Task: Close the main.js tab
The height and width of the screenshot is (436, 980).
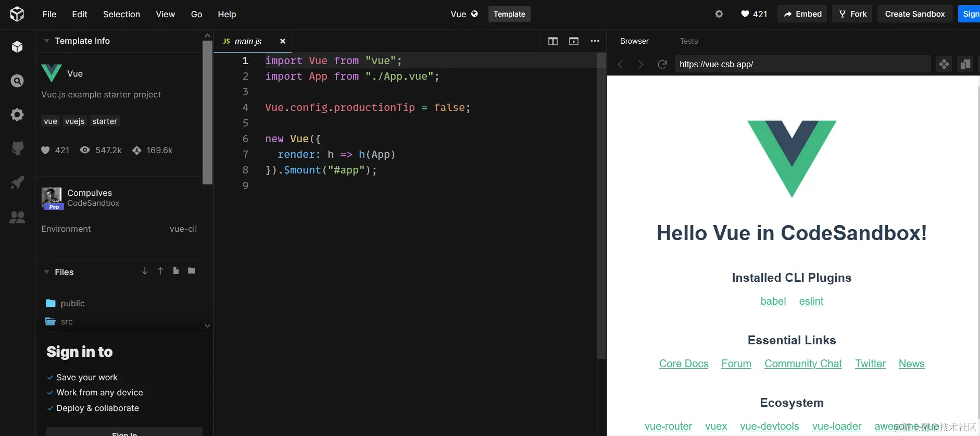Action: point(283,41)
